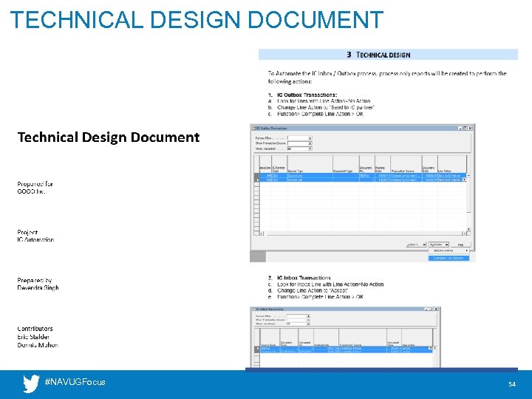Viewport: 532px width, 399px height.
Task: Click the IC Outbox Transactions window title icon
Action: pos(253,129)
